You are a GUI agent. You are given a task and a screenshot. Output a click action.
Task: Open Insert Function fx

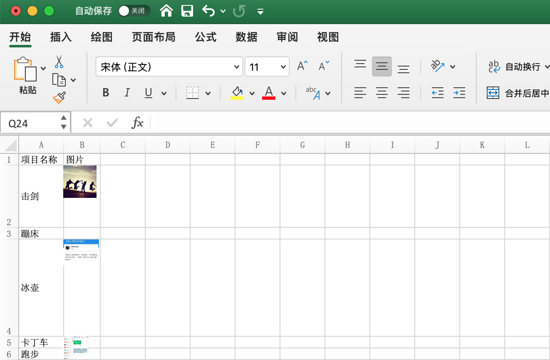point(137,123)
